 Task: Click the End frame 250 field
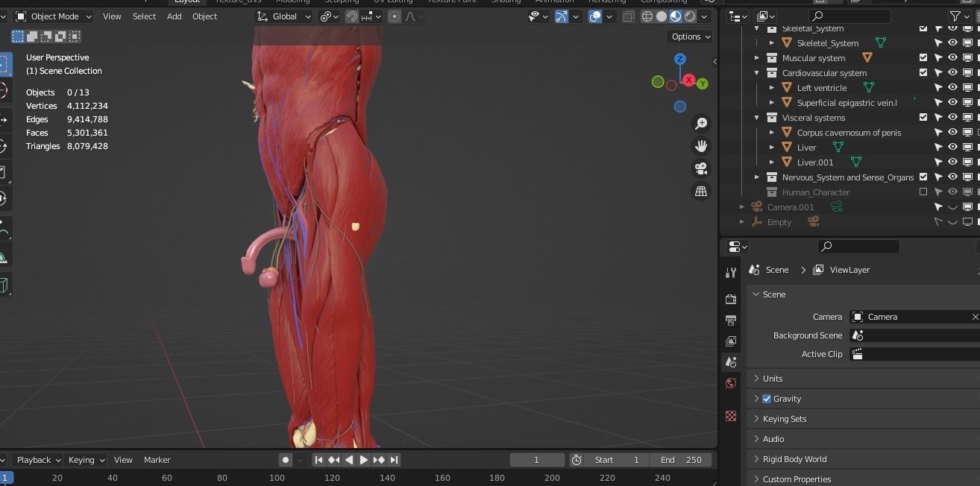(x=680, y=460)
